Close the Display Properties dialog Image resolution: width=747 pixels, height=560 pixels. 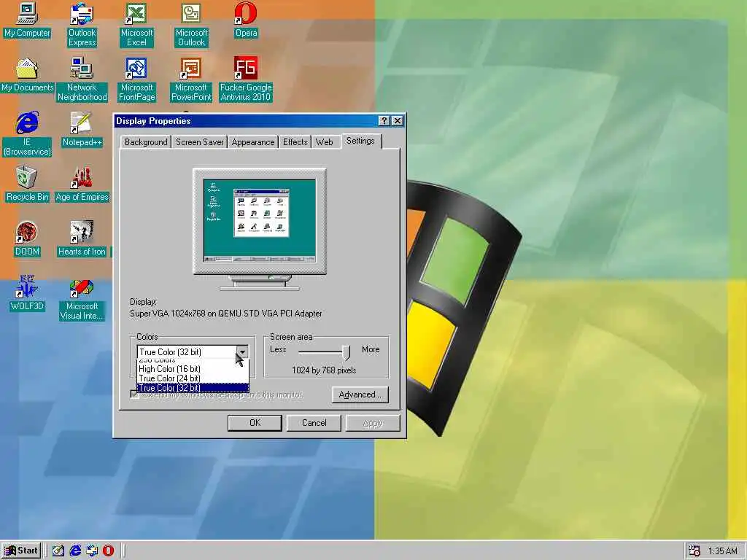click(x=398, y=121)
